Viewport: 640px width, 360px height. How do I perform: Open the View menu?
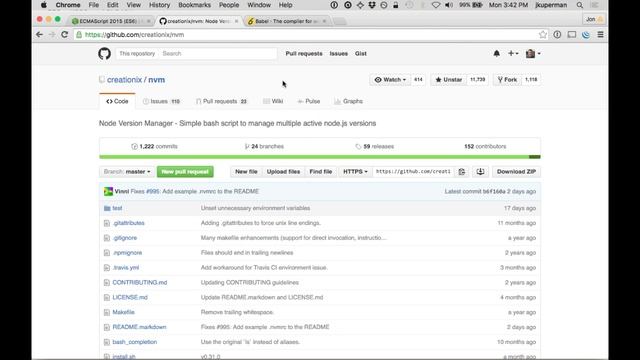tap(133, 5)
